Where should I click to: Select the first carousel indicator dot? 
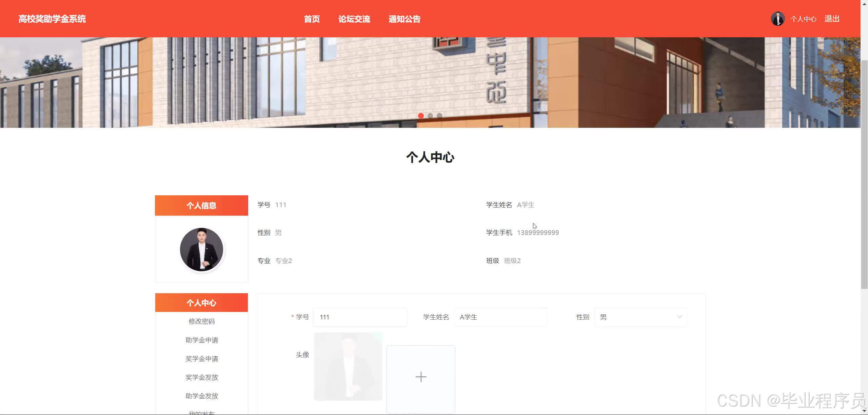tap(421, 115)
